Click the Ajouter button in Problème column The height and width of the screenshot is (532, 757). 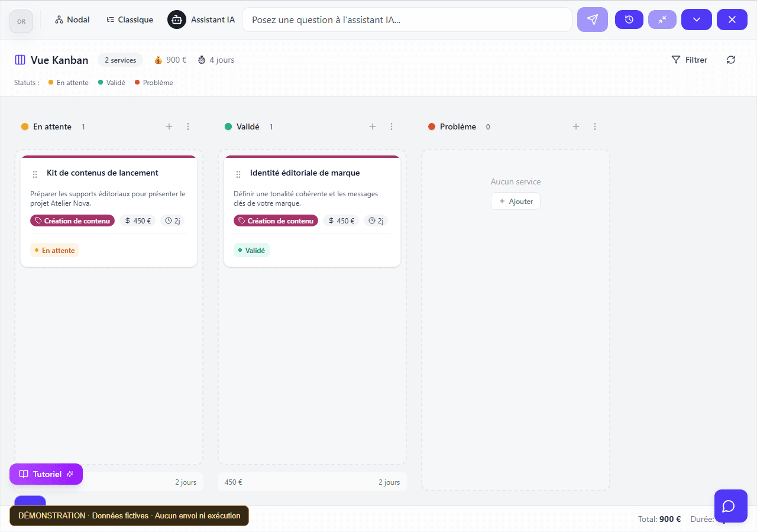(x=516, y=201)
